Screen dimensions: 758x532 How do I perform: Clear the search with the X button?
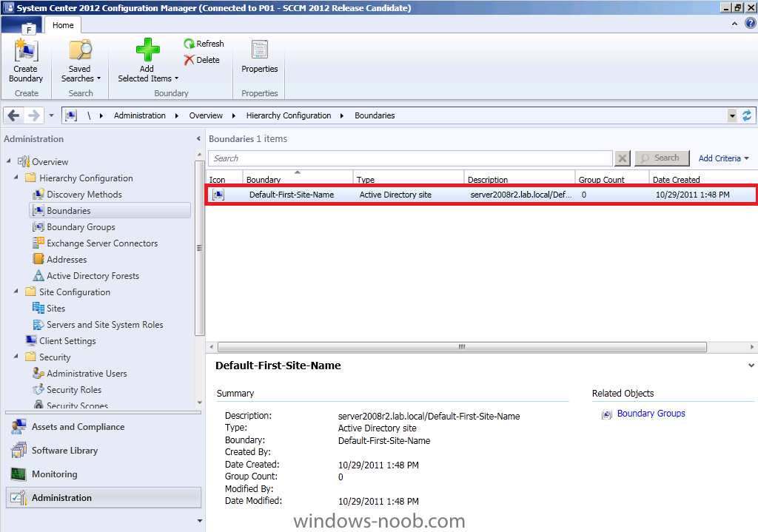click(622, 158)
